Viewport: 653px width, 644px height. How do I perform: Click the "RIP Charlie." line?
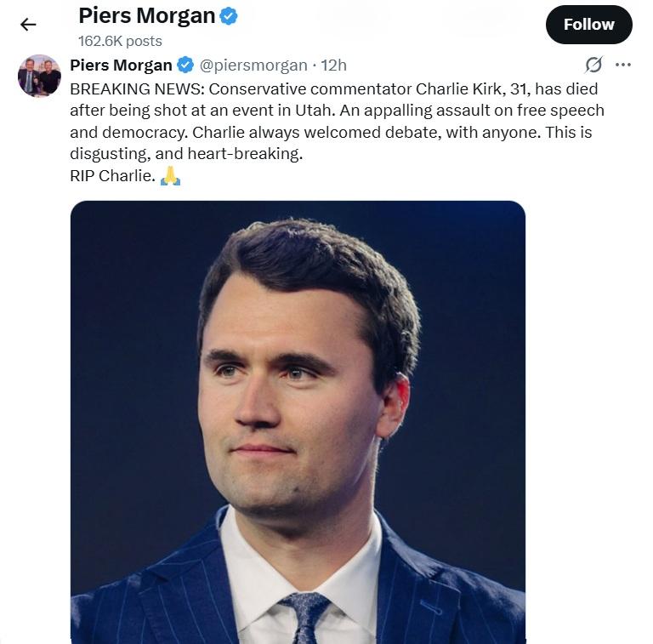coord(112,177)
